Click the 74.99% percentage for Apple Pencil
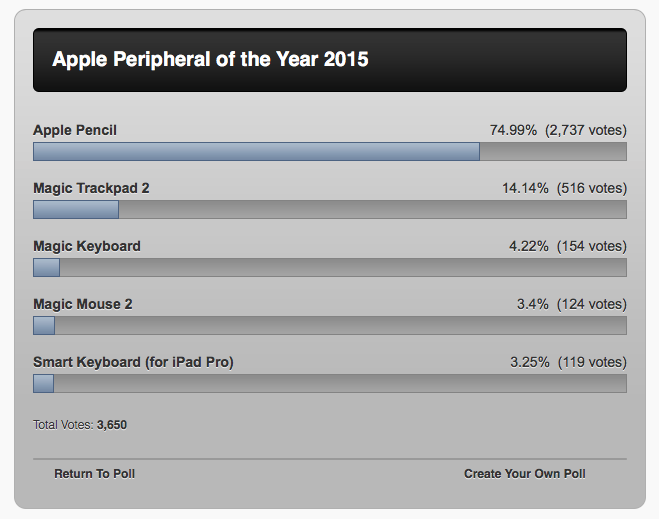The width and height of the screenshot is (659, 519). pos(513,130)
